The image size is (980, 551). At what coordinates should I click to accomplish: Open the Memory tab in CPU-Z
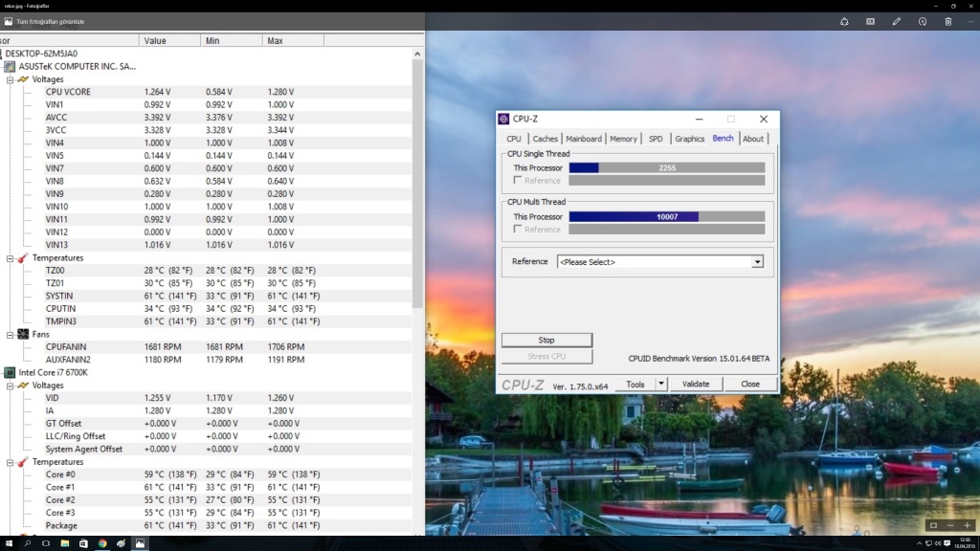pyautogui.click(x=623, y=139)
